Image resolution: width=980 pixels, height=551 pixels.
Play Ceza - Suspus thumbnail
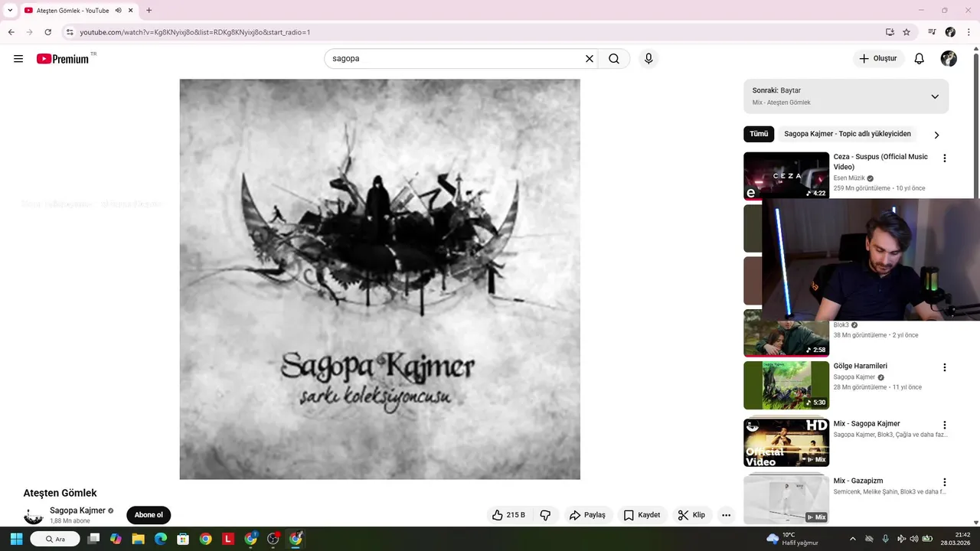point(786,175)
